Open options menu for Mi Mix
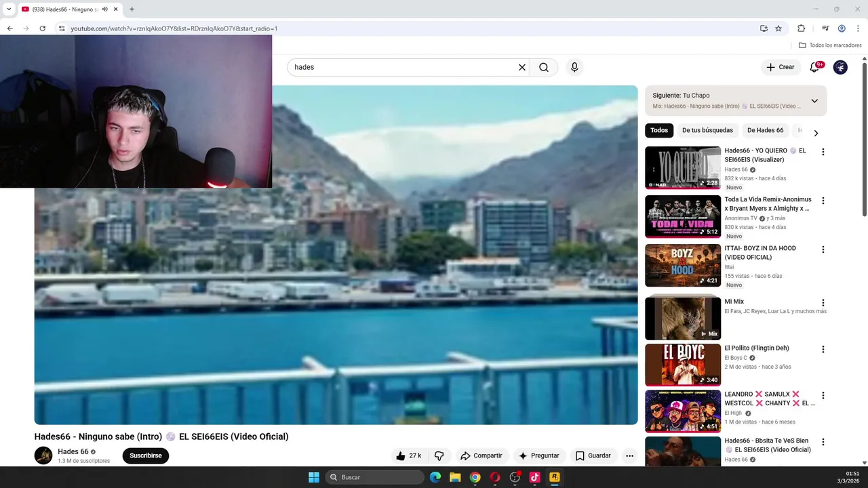Screen dimensions: 868x488 coord(823,303)
